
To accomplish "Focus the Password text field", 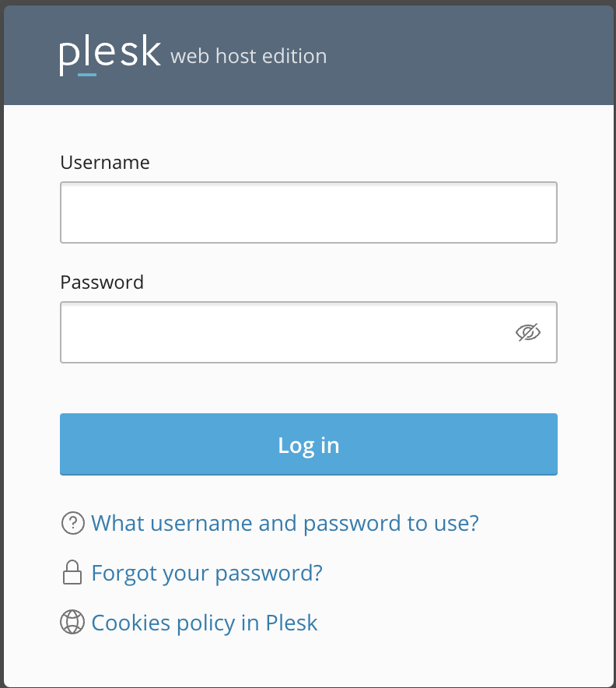I will point(309,332).
